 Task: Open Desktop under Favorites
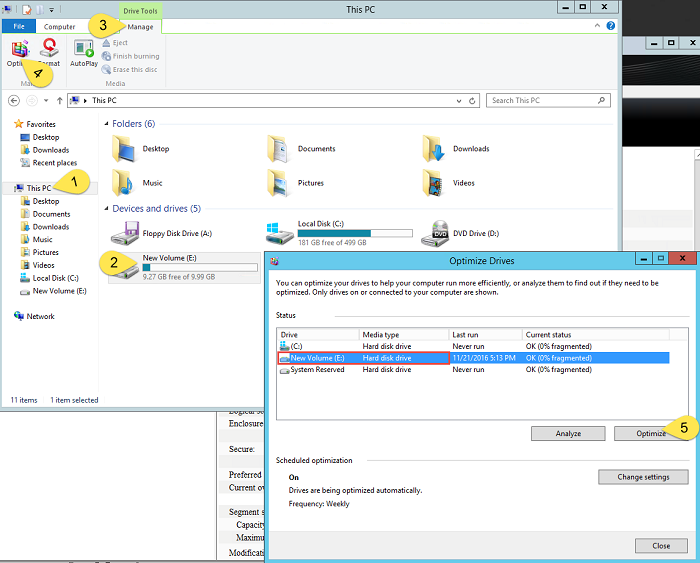tap(40, 137)
